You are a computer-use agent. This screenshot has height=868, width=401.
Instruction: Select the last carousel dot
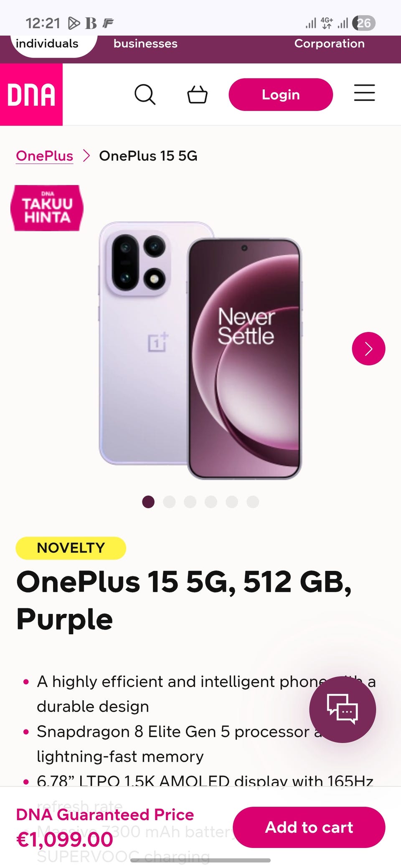tap(253, 502)
